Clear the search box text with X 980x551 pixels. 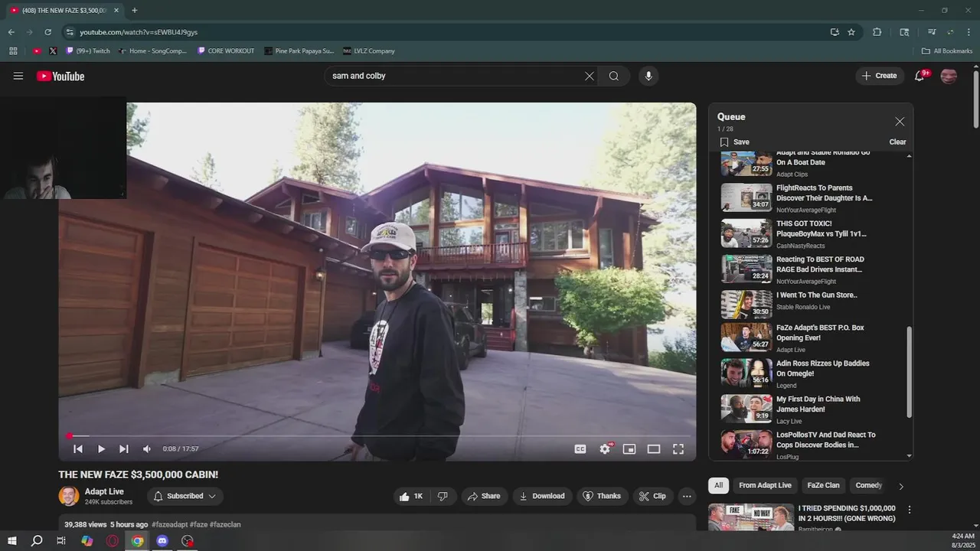590,76
